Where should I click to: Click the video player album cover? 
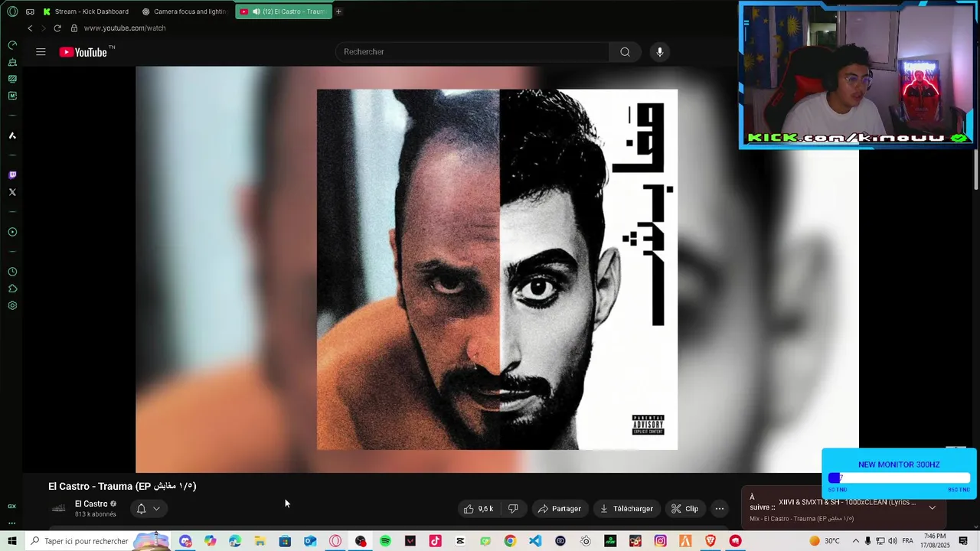[x=497, y=269]
